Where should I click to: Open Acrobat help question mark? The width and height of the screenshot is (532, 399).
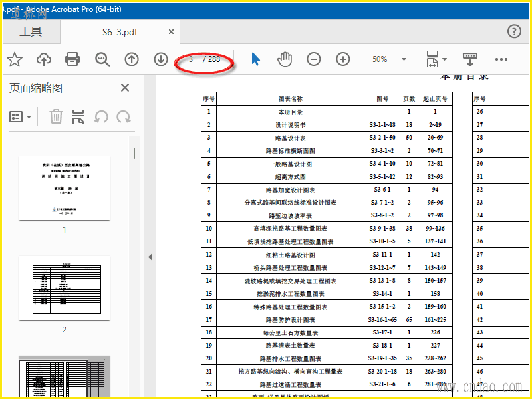(x=514, y=31)
